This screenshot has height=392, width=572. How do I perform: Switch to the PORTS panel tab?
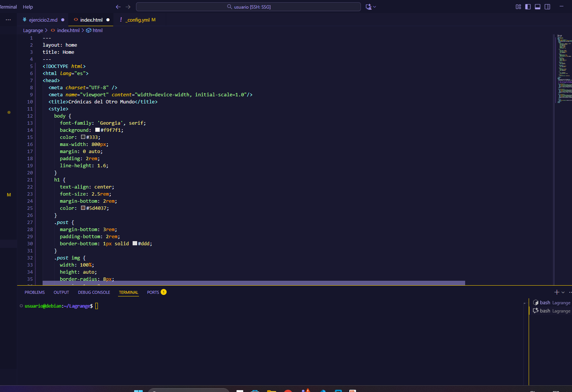(x=153, y=292)
